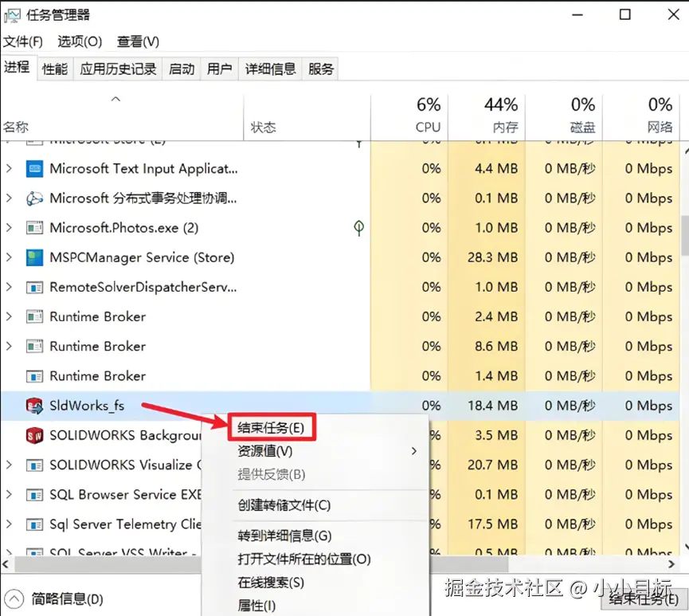Expand the MSPCManager Service (Store) row

10,257
